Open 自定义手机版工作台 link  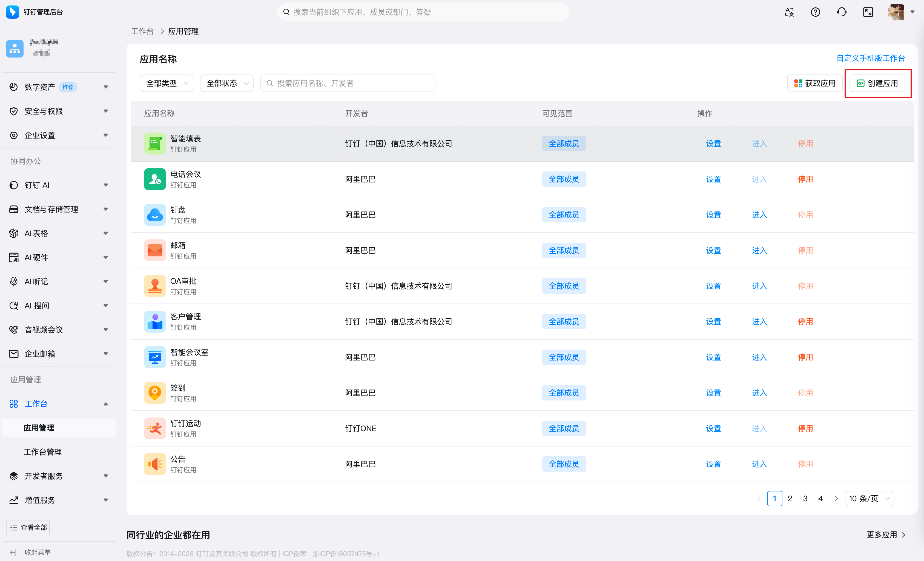(x=871, y=58)
